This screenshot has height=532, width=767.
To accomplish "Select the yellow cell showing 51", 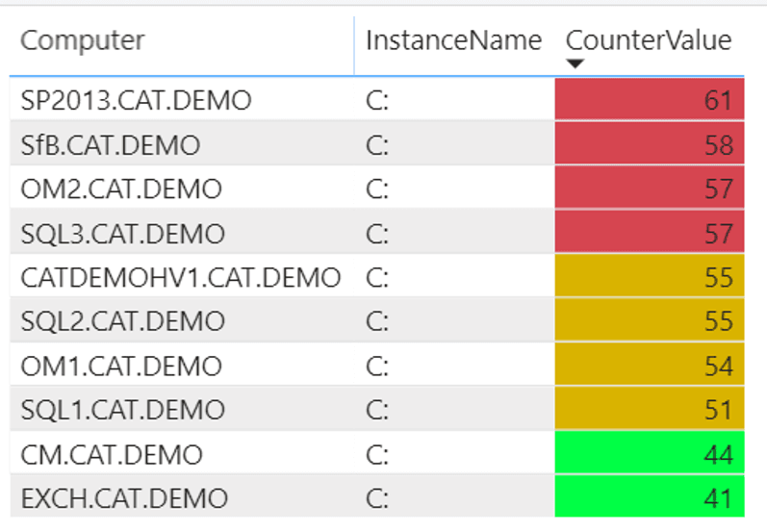I will click(x=650, y=411).
